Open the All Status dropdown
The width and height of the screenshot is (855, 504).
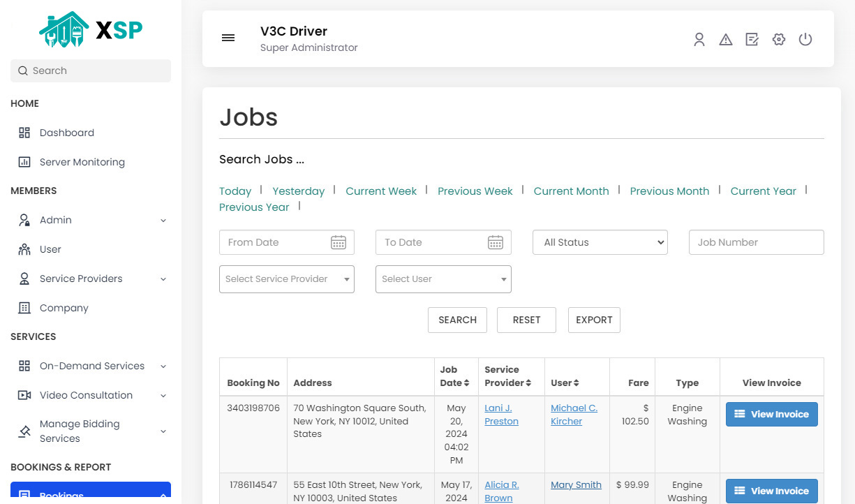click(x=600, y=242)
